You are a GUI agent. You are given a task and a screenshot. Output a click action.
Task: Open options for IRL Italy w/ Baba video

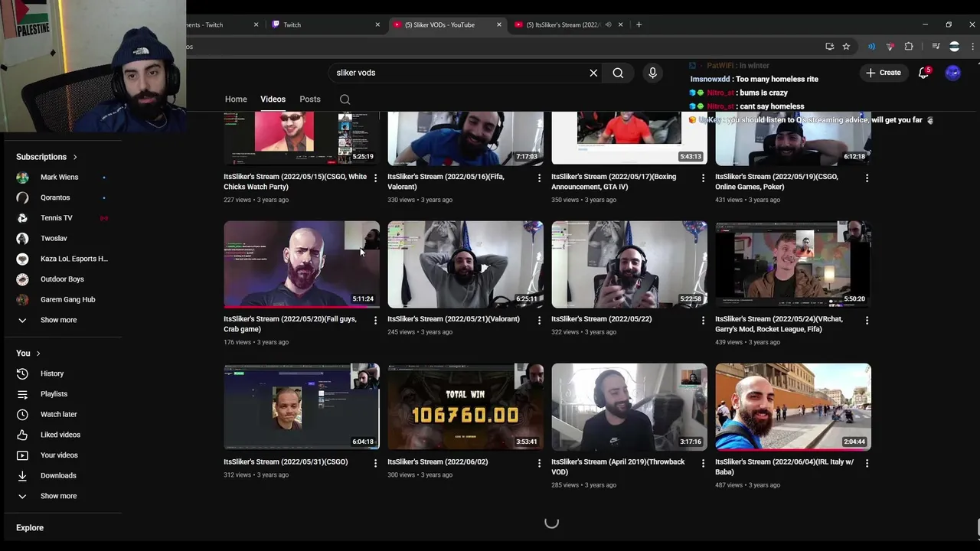(x=867, y=464)
